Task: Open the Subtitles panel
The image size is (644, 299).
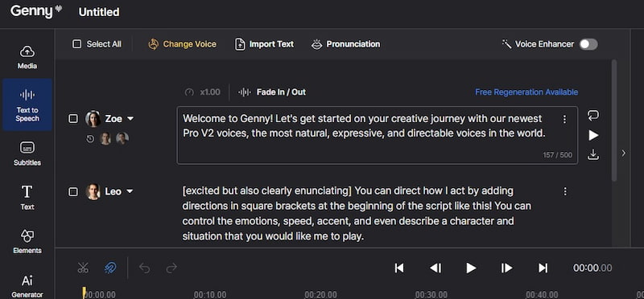Action: click(27, 154)
